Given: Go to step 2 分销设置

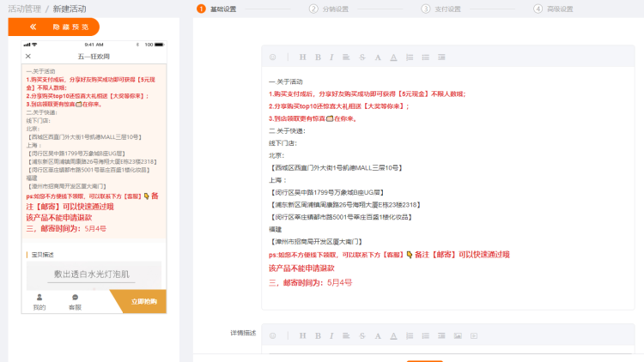Looking at the screenshot, I should tap(329, 9).
